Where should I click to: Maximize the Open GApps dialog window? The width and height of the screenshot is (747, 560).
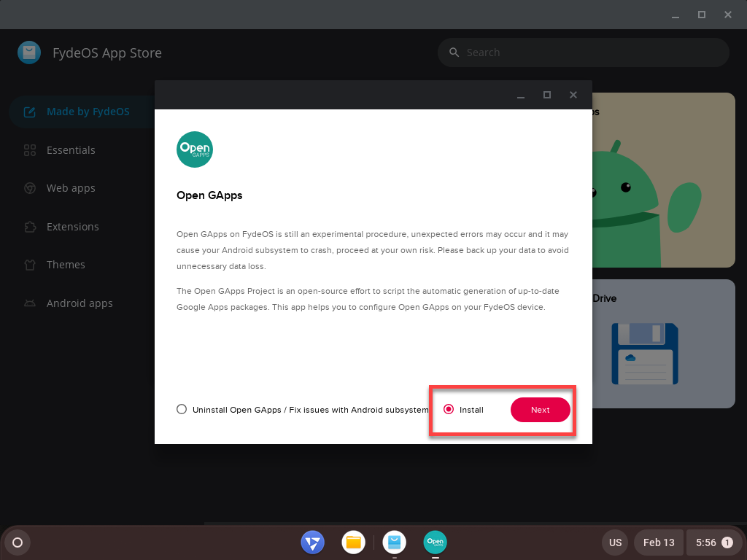(547, 95)
